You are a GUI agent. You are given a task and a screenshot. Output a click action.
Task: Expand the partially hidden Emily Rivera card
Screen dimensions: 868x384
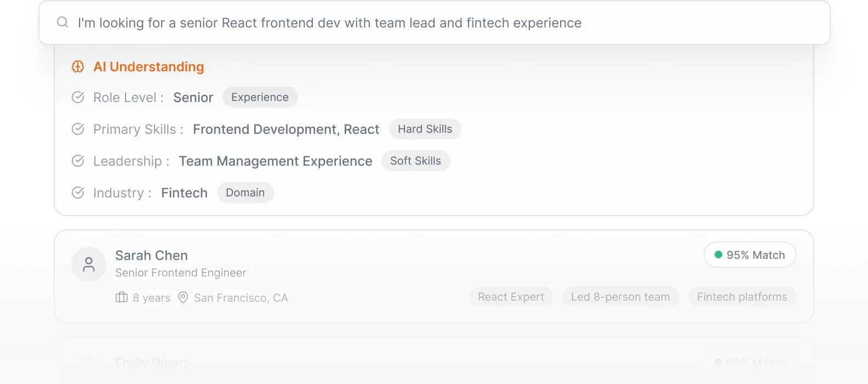click(434, 362)
